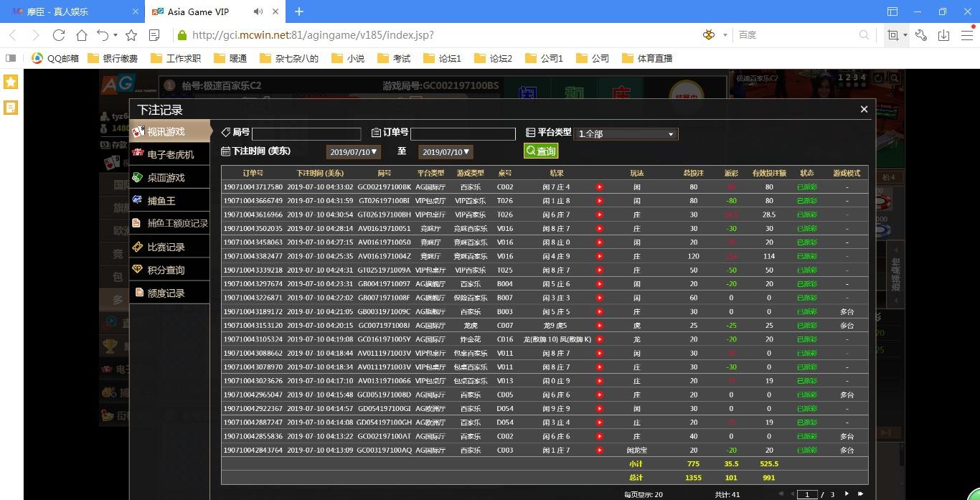
Task: Open the 桌面游戏 records tab
Action: [170, 177]
